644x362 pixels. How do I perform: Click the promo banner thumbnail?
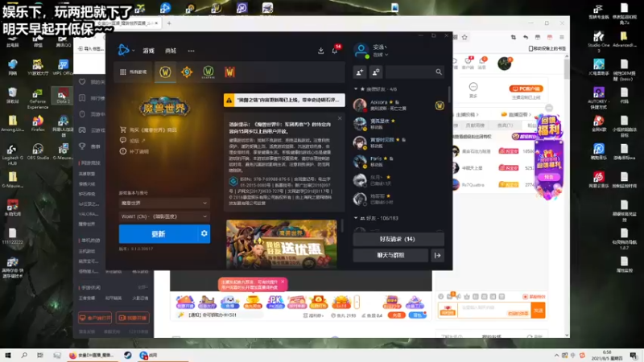[281, 244]
